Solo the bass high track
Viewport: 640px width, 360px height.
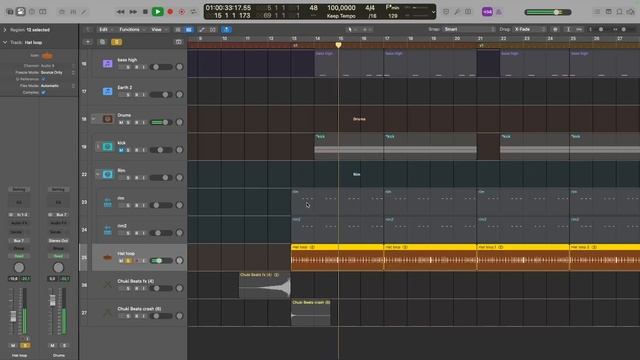128,67
